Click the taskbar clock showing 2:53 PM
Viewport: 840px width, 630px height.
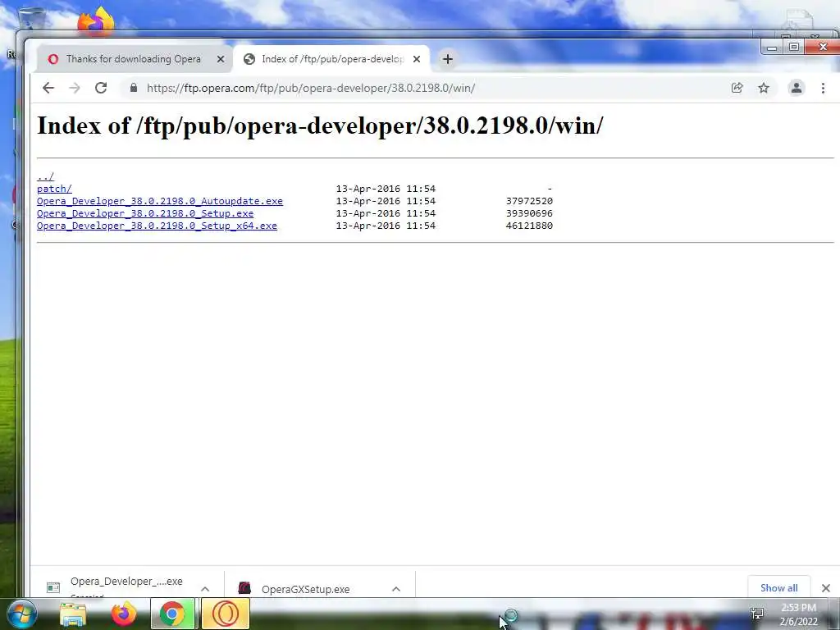[799, 615]
